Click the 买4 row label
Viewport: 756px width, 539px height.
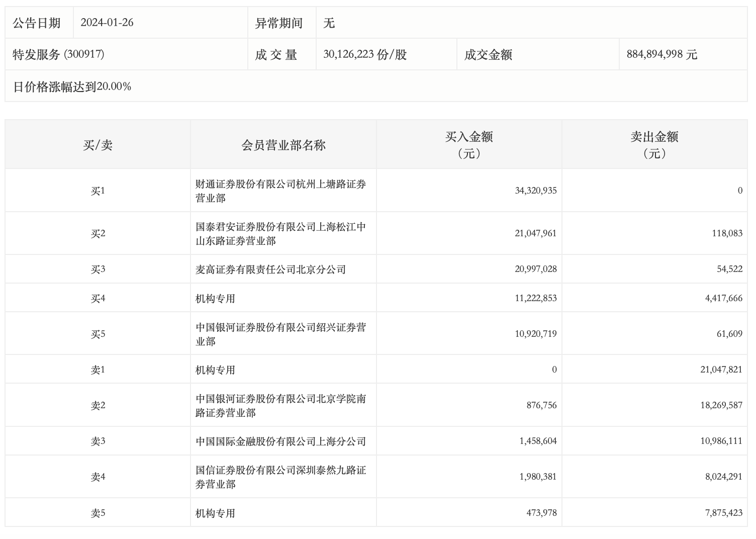tap(98, 298)
